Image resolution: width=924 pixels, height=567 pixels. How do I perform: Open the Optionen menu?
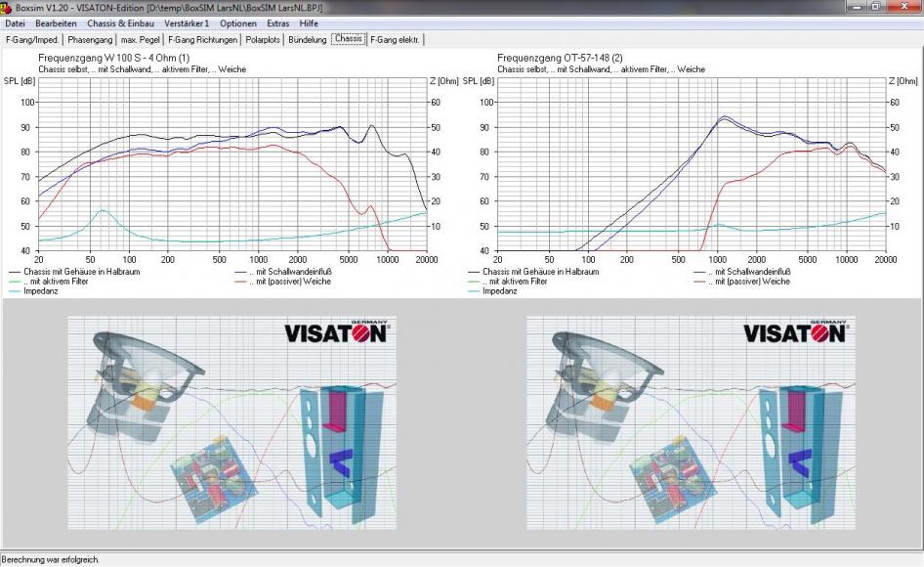click(238, 23)
